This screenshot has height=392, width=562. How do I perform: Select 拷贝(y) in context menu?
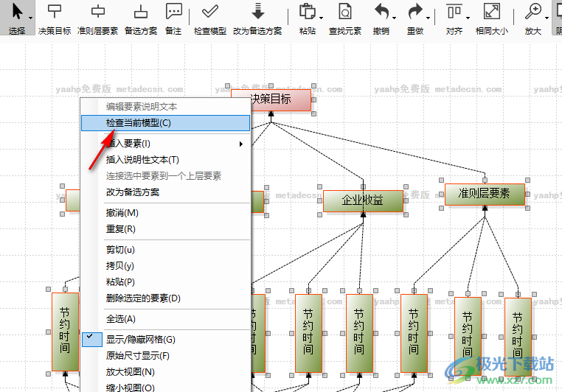coord(165,266)
